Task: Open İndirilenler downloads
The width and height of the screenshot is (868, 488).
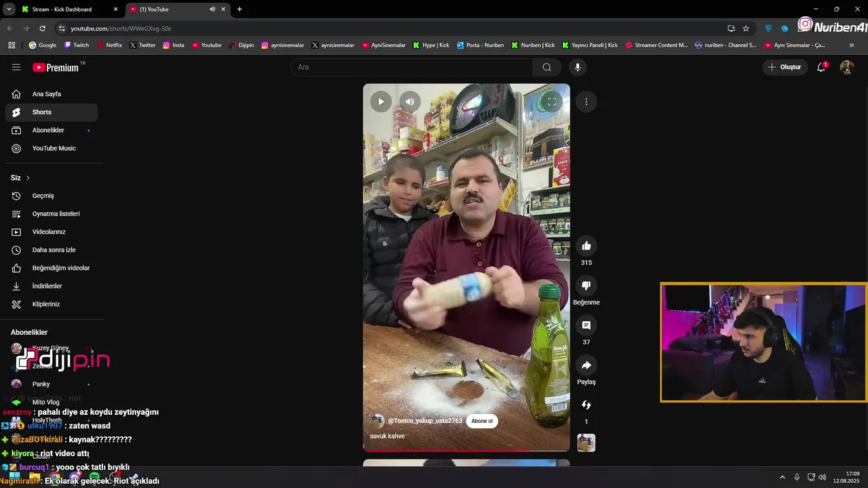Action: point(52,286)
